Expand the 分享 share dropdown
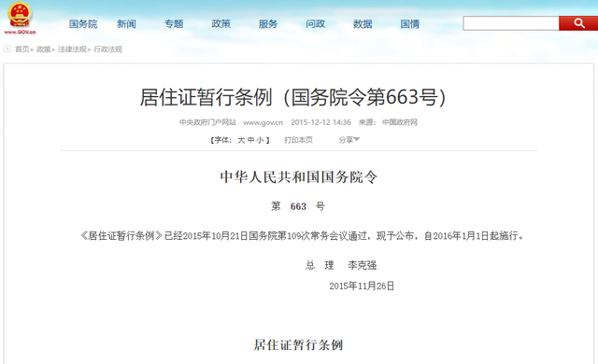Image resolution: width=598 pixels, height=364 pixels. tap(349, 140)
